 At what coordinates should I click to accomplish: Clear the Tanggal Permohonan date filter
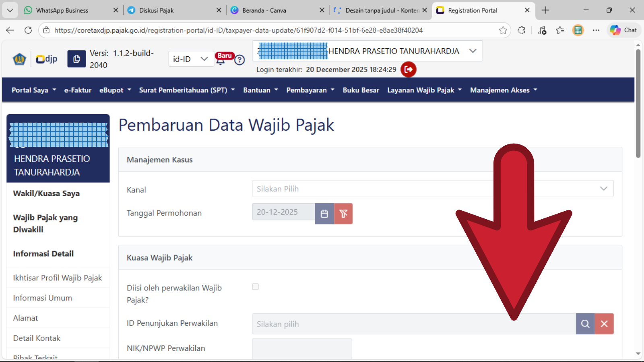pyautogui.click(x=343, y=214)
